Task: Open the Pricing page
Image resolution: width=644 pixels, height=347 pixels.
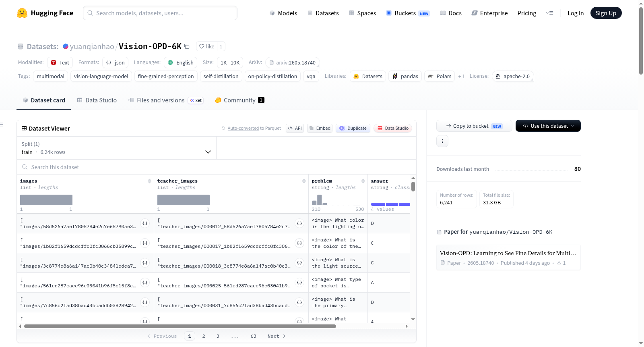Action: (527, 13)
